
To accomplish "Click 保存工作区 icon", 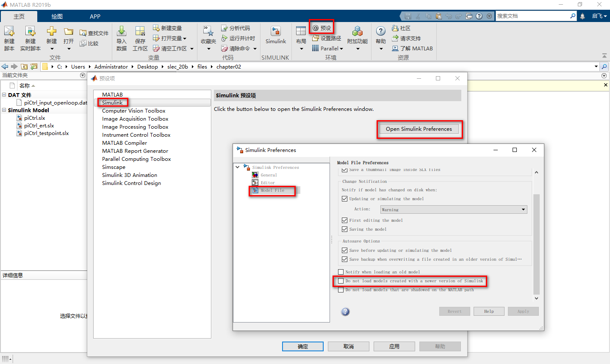I will click(x=140, y=31).
